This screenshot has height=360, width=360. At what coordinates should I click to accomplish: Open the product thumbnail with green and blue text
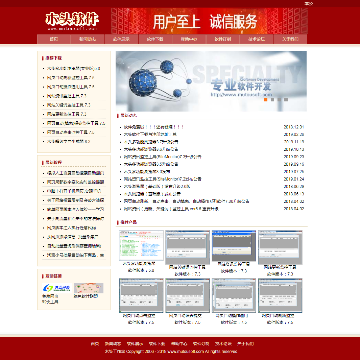coord(141,245)
